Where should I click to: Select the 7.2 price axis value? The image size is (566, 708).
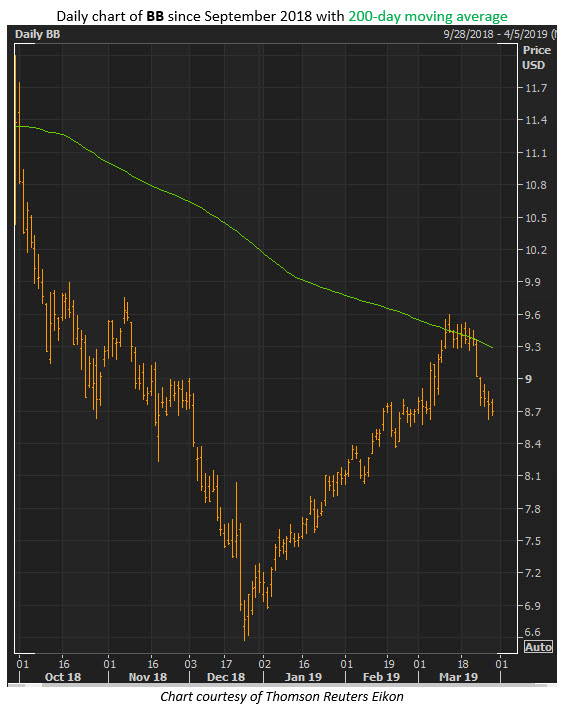click(x=533, y=573)
